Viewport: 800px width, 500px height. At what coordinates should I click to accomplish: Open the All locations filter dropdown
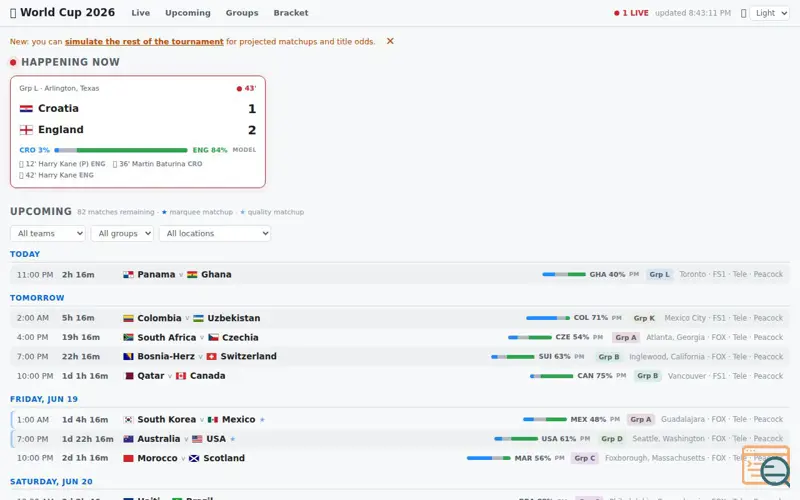tap(215, 234)
